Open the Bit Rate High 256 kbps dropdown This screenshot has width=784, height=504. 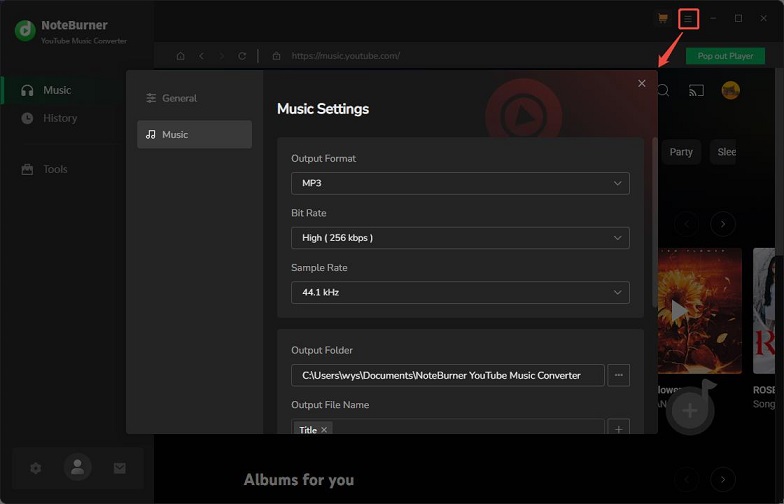pos(460,238)
